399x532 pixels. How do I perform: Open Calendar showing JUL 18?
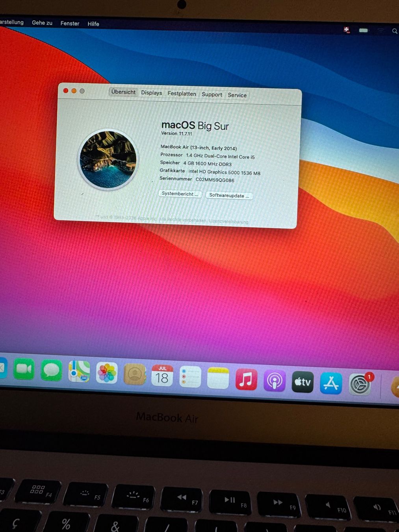coord(162,376)
